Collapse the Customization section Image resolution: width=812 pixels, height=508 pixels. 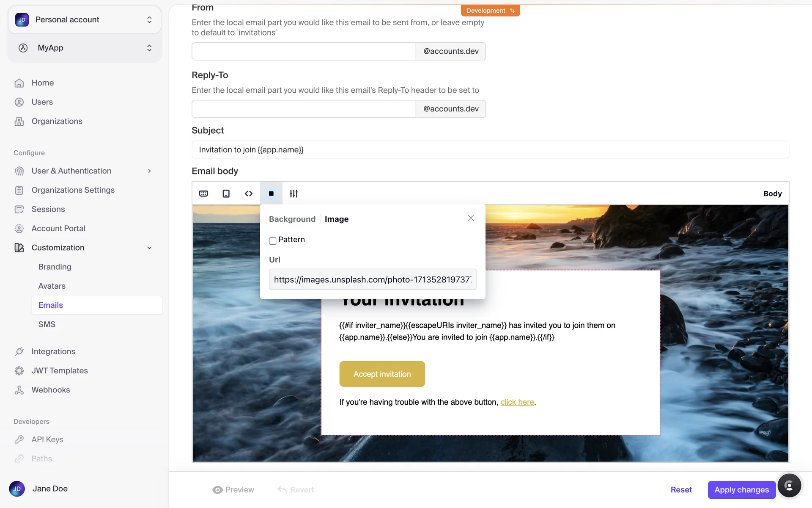coord(149,248)
